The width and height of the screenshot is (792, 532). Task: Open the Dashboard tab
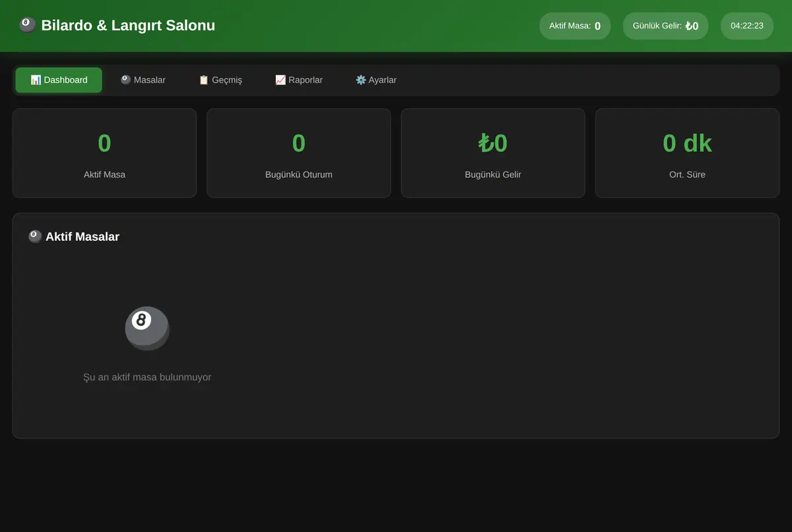point(59,80)
